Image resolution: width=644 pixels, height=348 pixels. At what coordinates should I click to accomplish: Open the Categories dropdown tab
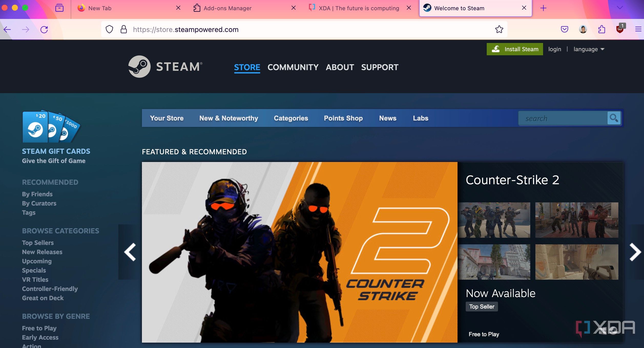click(291, 118)
